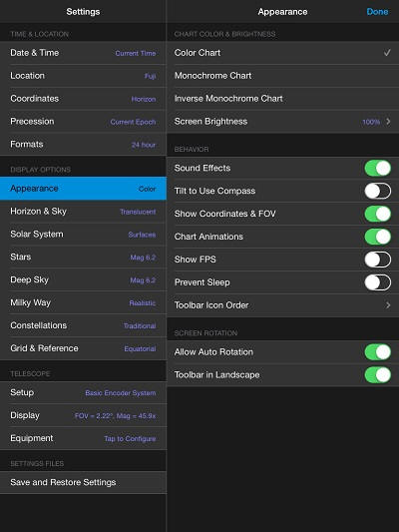Select the Monochrome Chart option
Image resolution: width=399 pixels, height=532 pixels.
pyautogui.click(x=282, y=76)
